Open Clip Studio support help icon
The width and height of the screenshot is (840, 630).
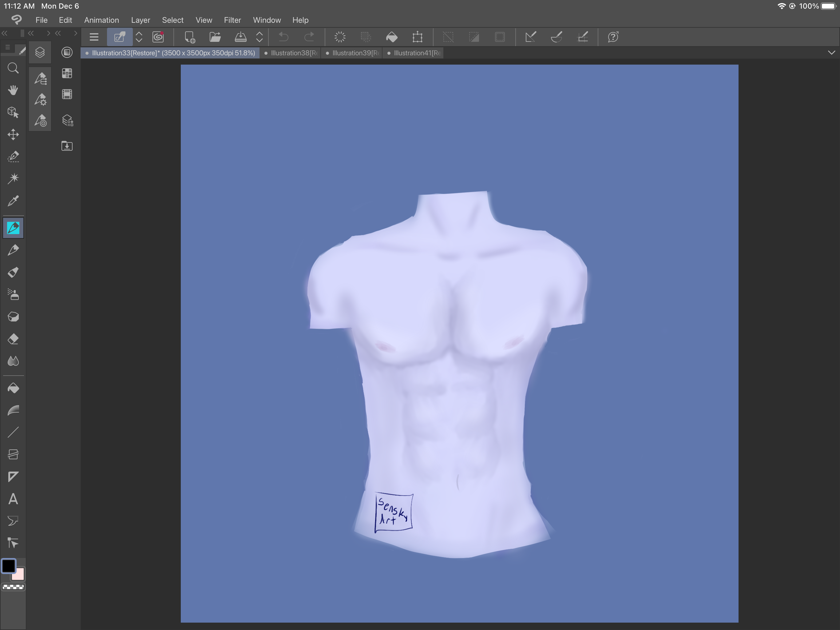point(613,37)
